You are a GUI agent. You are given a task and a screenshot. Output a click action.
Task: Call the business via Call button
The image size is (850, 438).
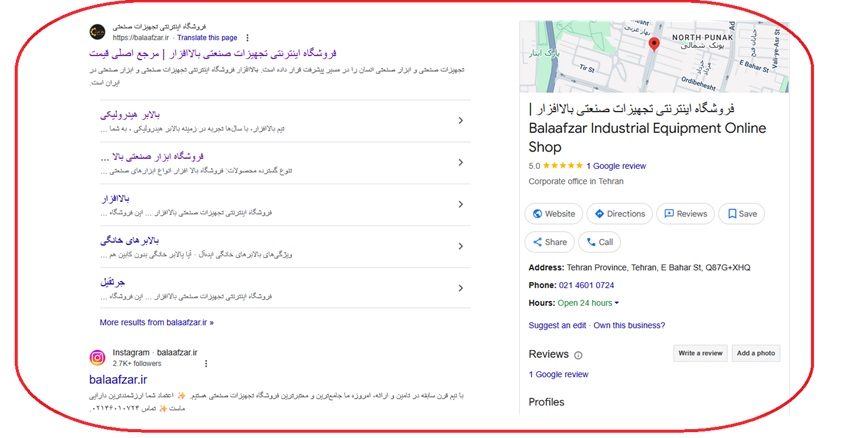coord(600,242)
